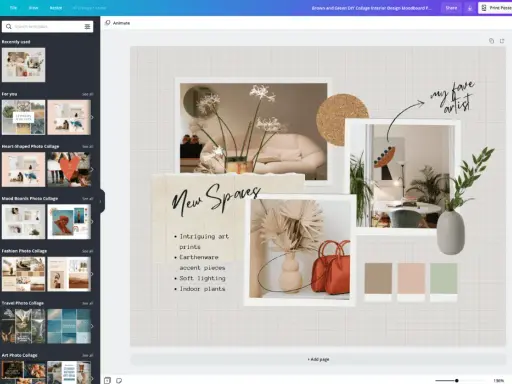This screenshot has width=512, height=384.
Task: See all Mood Boards Photo Collage templates
Action: click(88, 199)
